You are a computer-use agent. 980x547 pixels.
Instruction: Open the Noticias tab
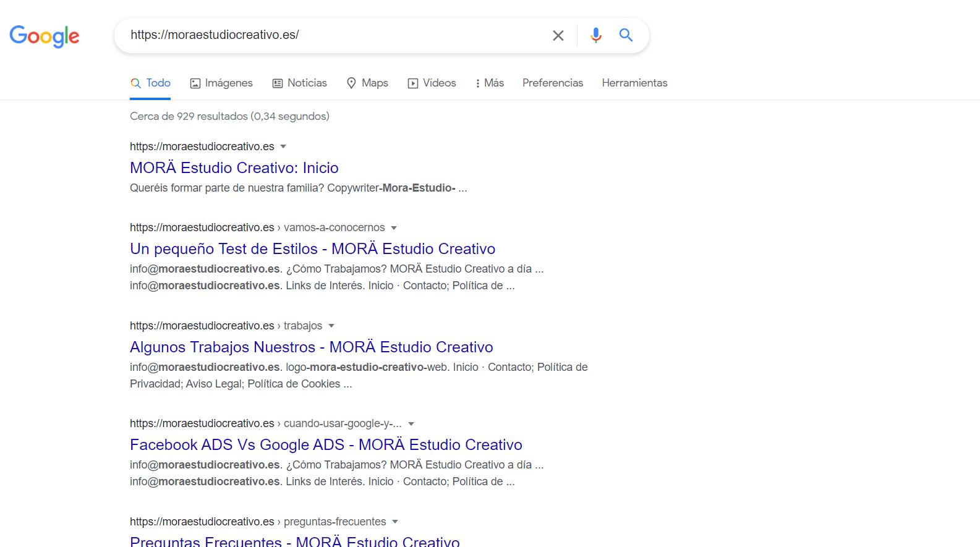click(300, 83)
